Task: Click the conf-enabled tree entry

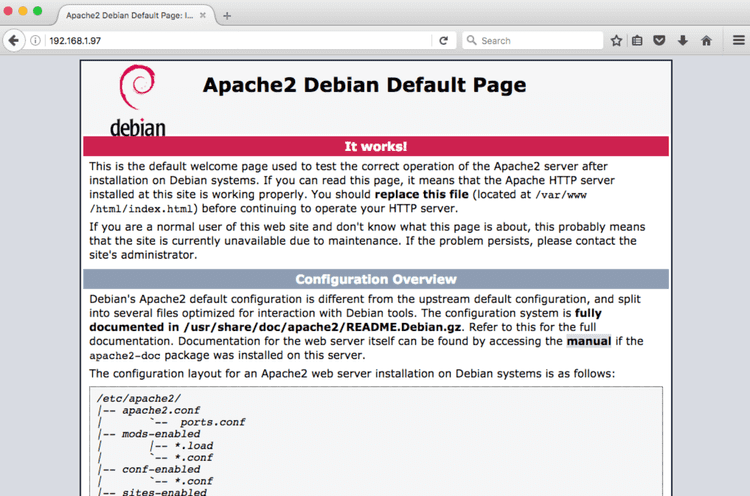Action: tap(161, 469)
